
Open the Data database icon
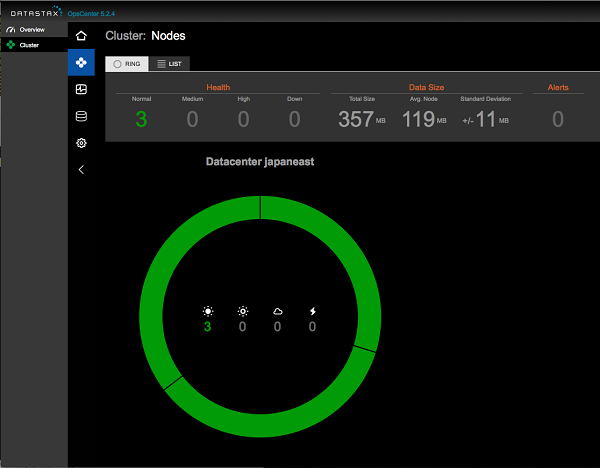point(81,117)
